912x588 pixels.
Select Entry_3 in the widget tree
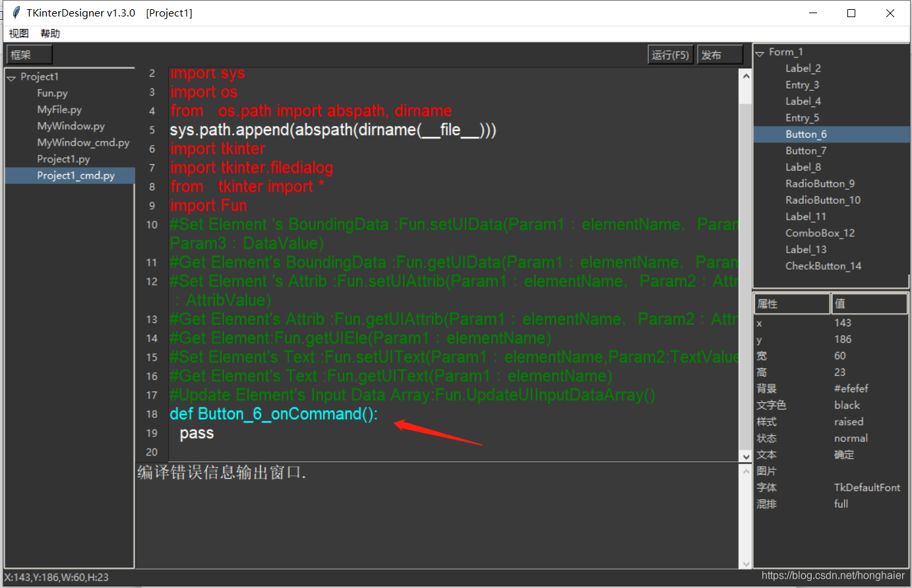coord(802,84)
